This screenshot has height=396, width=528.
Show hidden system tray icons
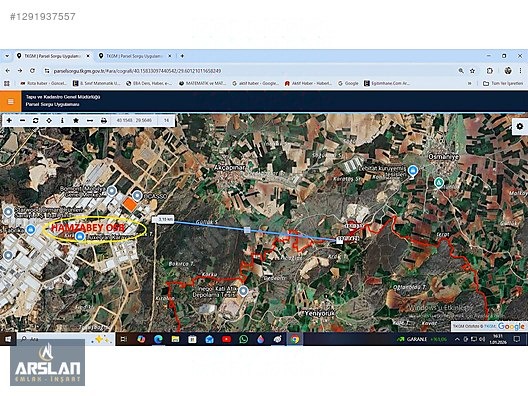coord(457,339)
